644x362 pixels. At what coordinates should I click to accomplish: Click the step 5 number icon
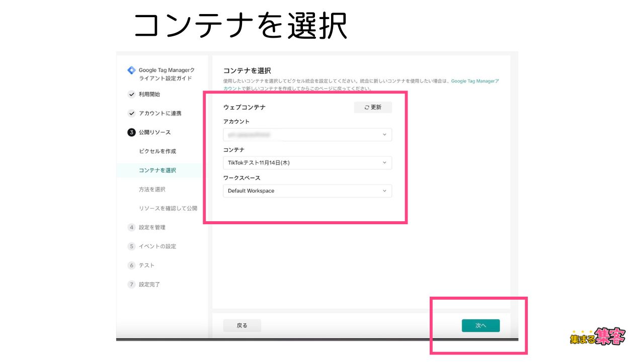point(131,246)
